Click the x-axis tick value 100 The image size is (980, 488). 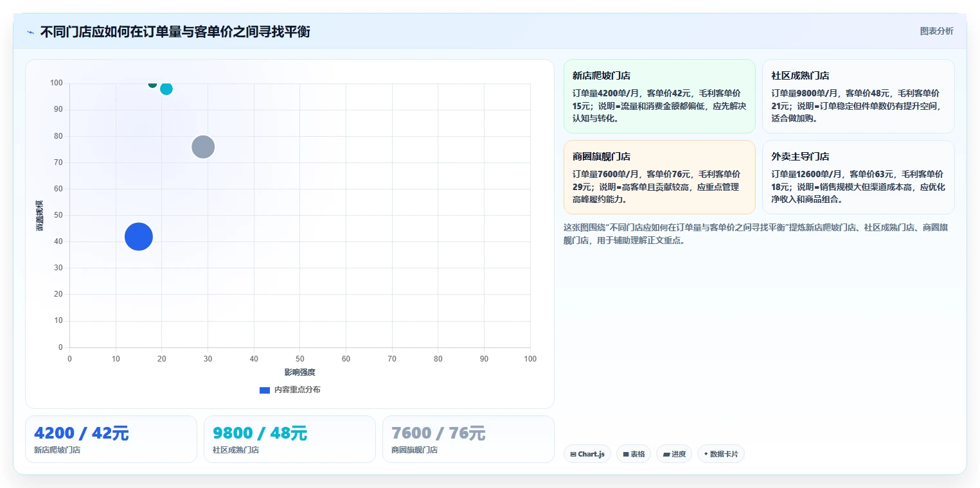click(x=530, y=359)
